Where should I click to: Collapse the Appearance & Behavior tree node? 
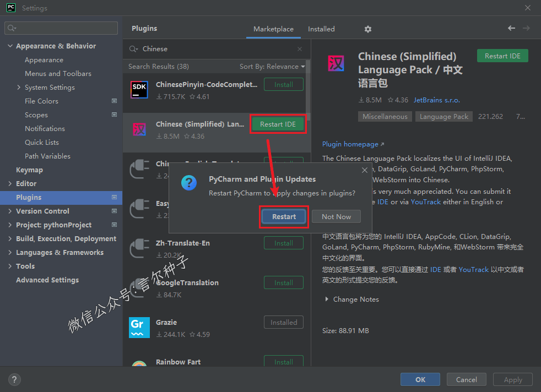pyautogui.click(x=10, y=46)
